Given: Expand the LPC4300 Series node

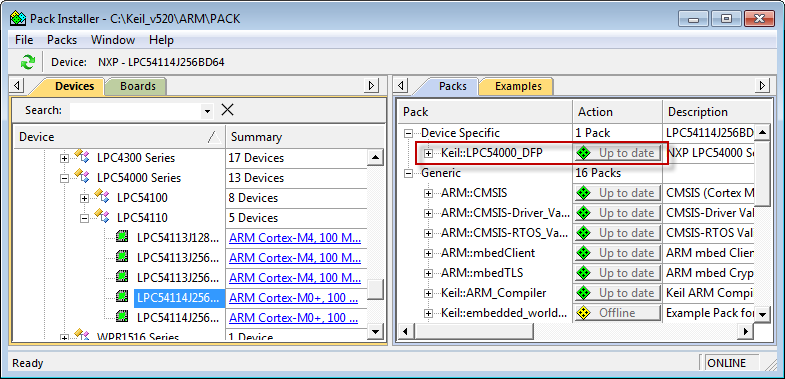Looking at the screenshot, I should (x=64, y=158).
